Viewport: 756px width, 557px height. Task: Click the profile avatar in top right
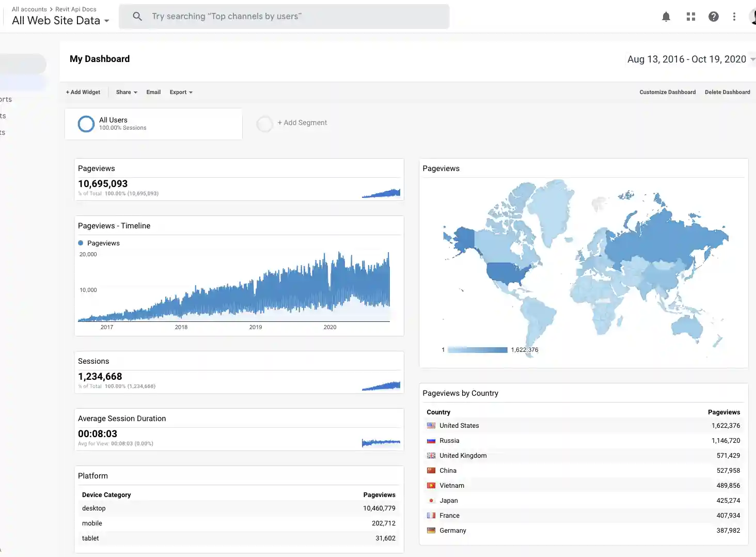[x=753, y=16]
